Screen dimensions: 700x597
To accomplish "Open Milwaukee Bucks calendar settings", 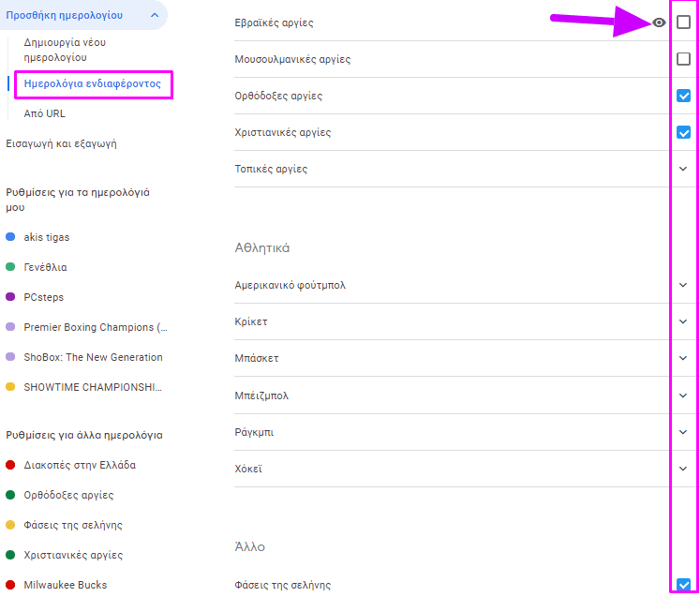I will pyautogui.click(x=66, y=585).
